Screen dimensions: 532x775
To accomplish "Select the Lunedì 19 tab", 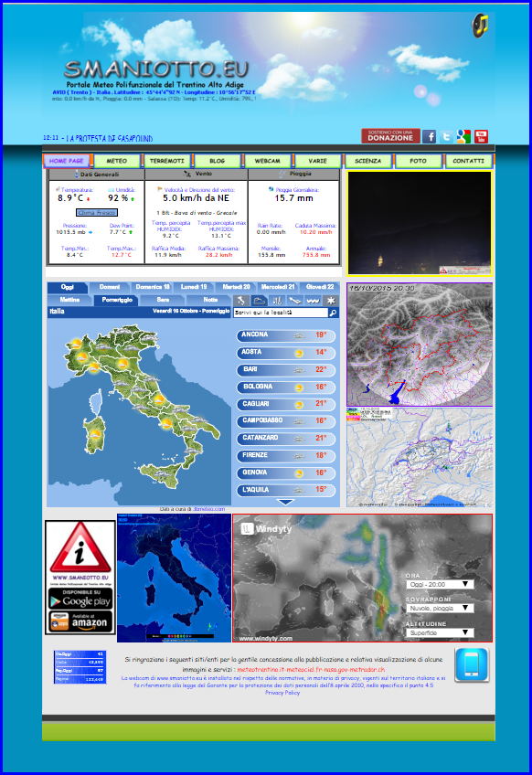I will point(194,287).
